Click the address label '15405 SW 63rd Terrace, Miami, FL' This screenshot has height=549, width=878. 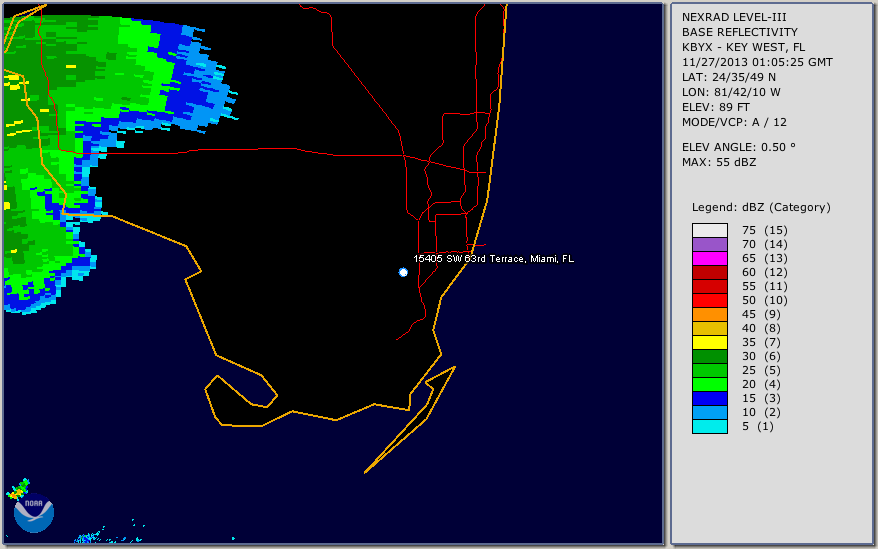pyautogui.click(x=493, y=259)
